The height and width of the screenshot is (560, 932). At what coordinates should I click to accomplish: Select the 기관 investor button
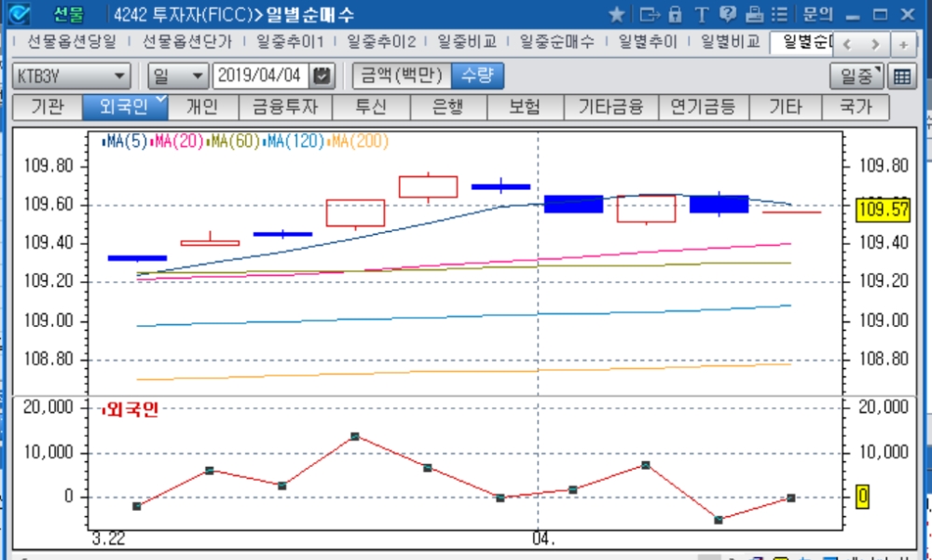(x=47, y=107)
